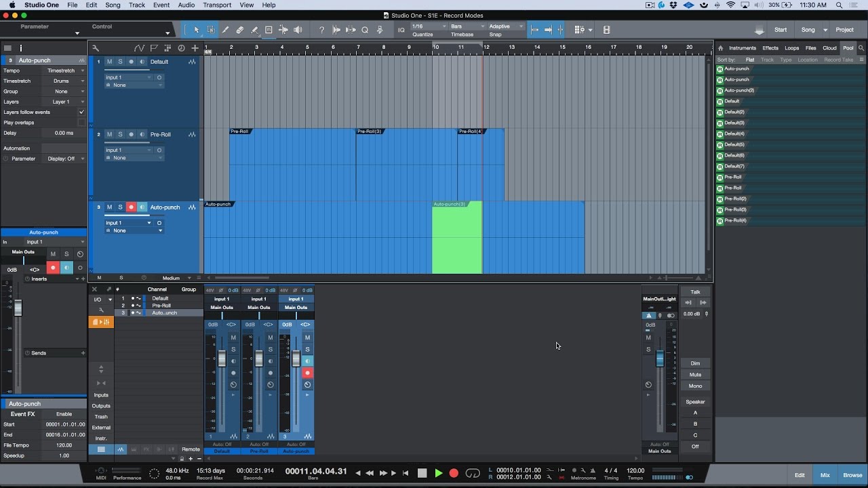Click the Mono button

pos(695,386)
